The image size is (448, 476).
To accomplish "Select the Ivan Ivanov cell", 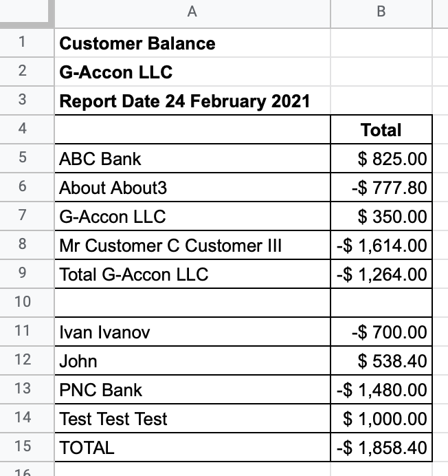I will [192, 332].
